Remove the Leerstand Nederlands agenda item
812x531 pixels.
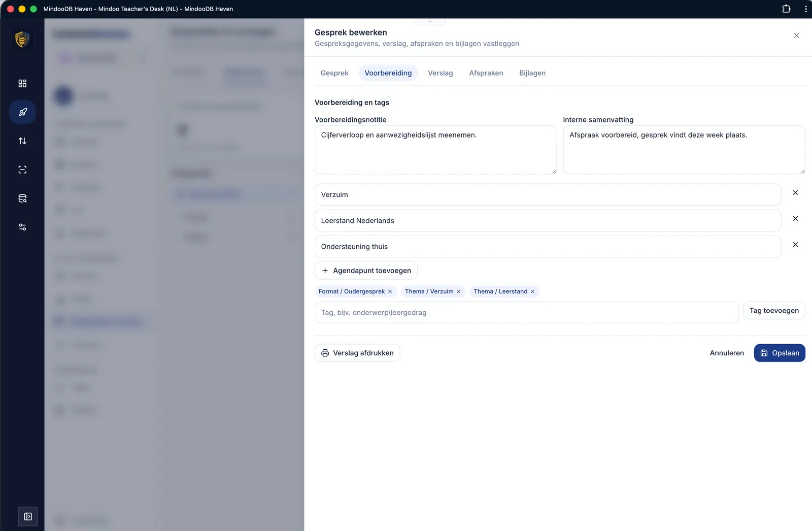(795, 219)
